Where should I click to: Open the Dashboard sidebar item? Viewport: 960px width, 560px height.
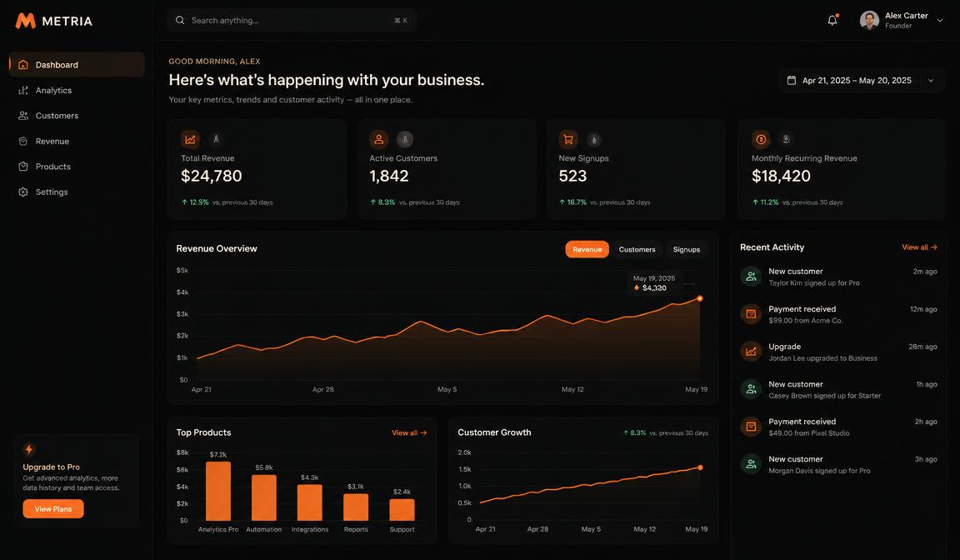coord(77,64)
